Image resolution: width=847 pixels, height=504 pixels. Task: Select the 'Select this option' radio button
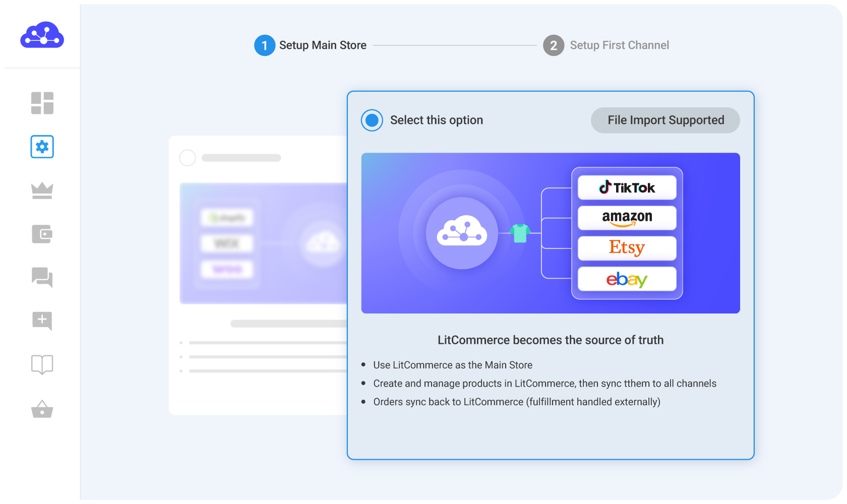click(x=372, y=120)
